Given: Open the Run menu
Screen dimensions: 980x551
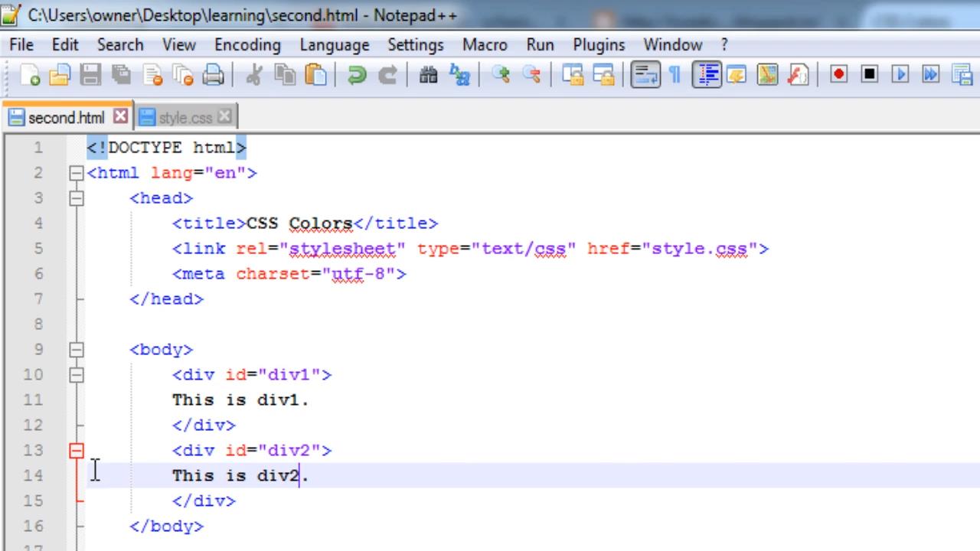Looking at the screenshot, I should click(x=540, y=45).
